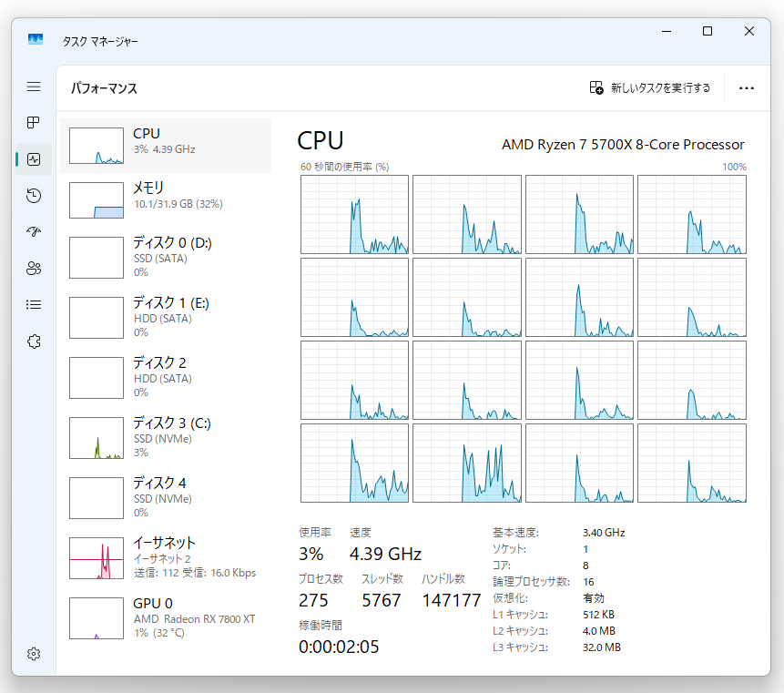Image resolution: width=784 pixels, height=693 pixels.
Task: Click the first logical processor graph
Action: [354, 215]
